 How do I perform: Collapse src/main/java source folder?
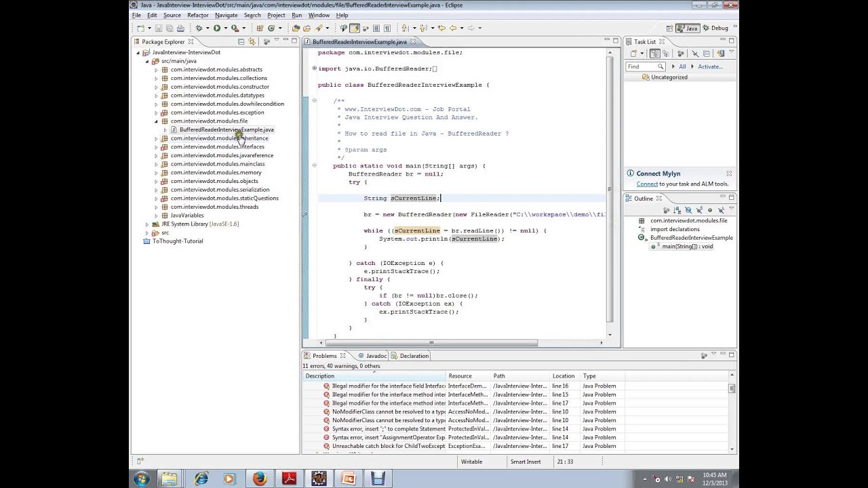coord(147,61)
